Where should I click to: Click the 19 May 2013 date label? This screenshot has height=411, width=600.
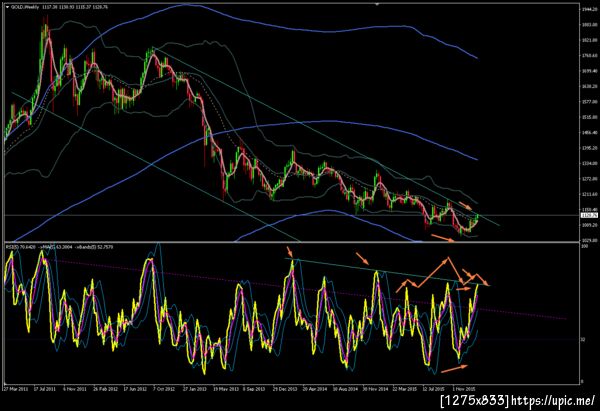(x=225, y=389)
